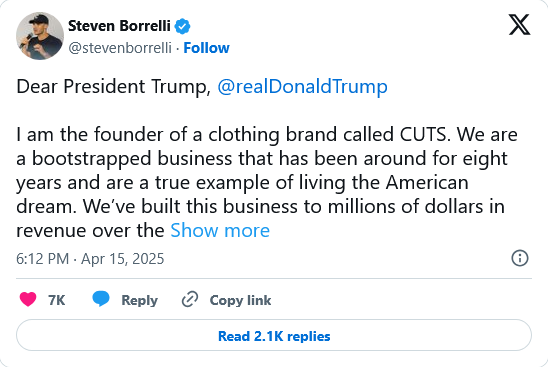Image resolution: width=548 pixels, height=367 pixels.
Task: Click the tweet body text about CUTS
Action: point(267,182)
